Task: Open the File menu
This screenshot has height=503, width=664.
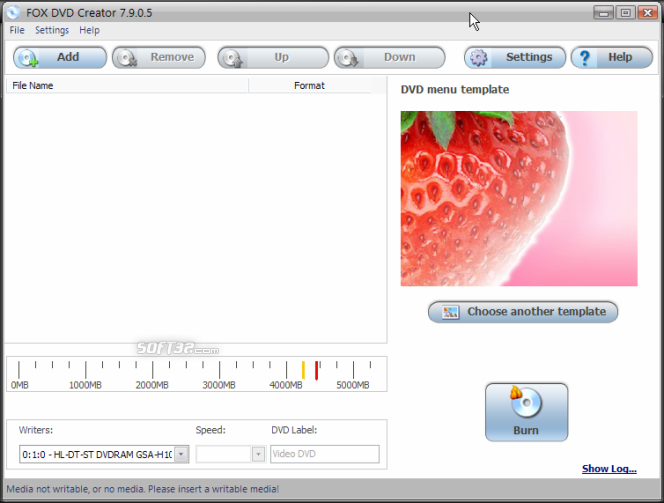Action: tap(17, 30)
